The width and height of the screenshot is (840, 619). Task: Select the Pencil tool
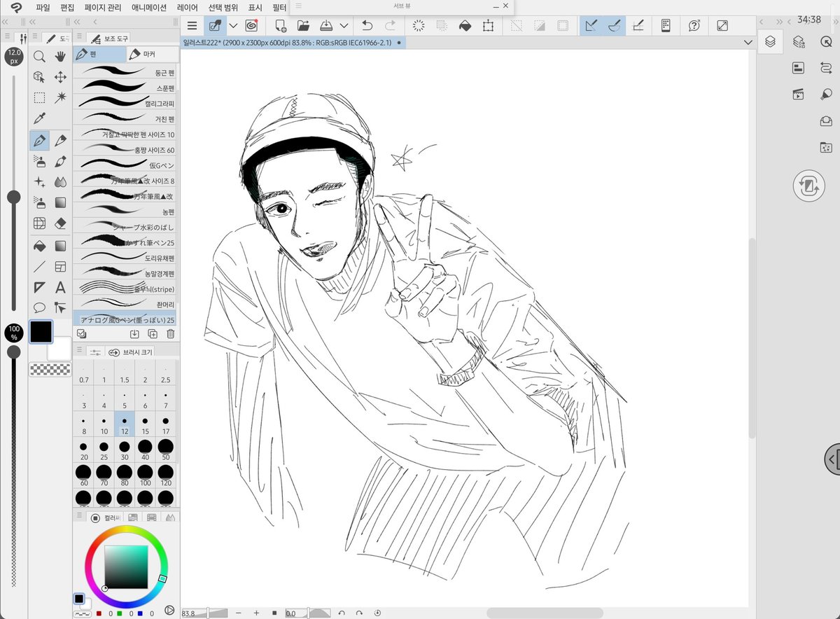[x=60, y=141]
